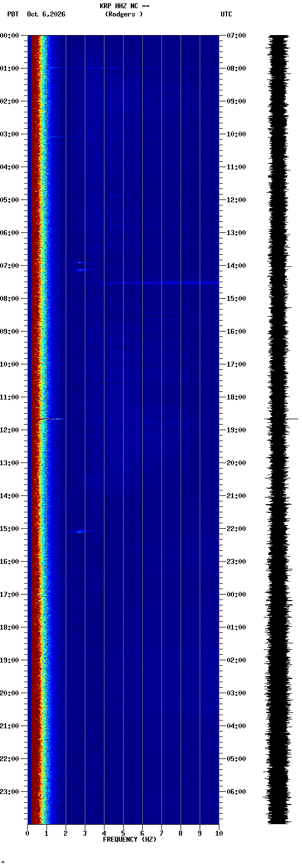
Task: Click the 3 Hz spectrogram blip near 15:00 PDT
Action: pyautogui.click(x=80, y=532)
